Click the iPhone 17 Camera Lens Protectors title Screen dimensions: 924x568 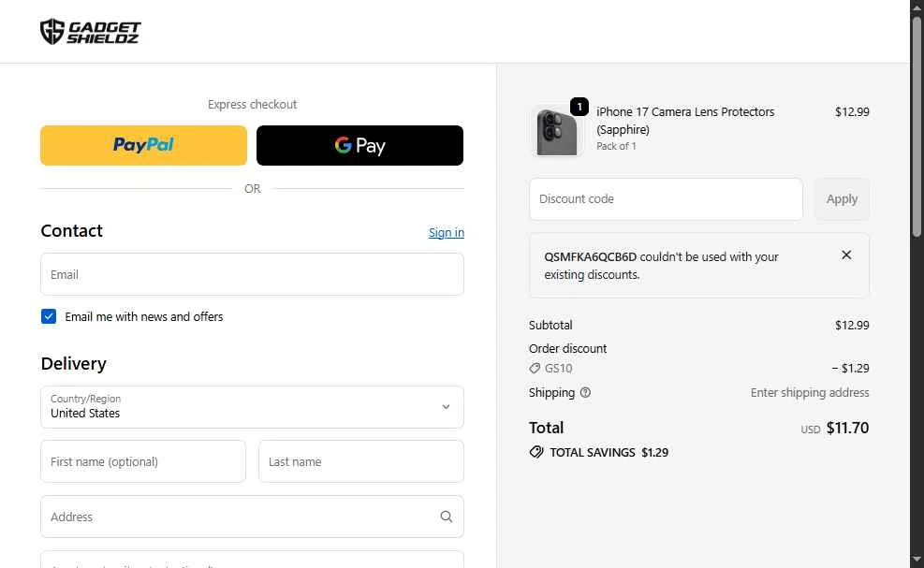coord(684,120)
